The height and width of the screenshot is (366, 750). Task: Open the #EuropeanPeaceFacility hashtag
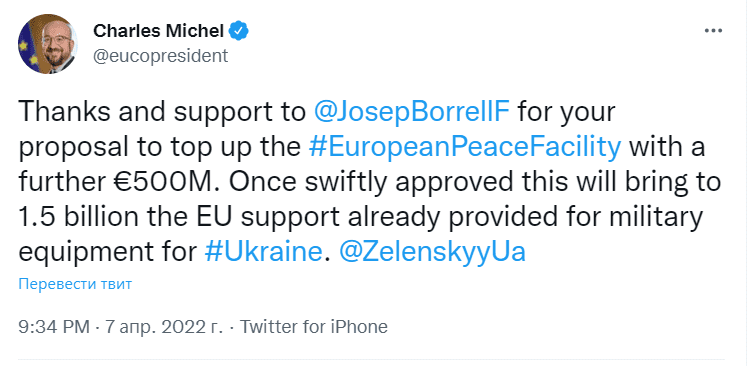point(464,148)
